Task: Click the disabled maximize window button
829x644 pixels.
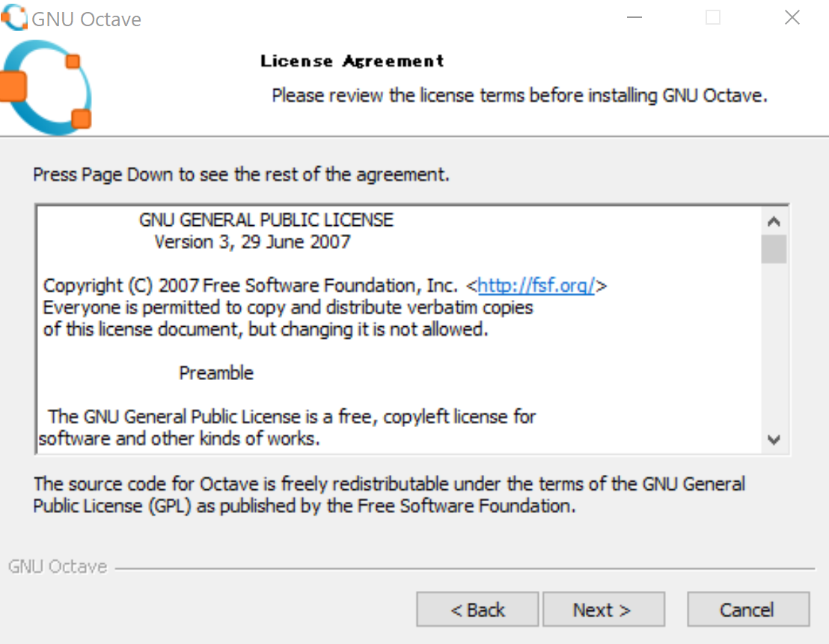Action: click(x=713, y=17)
